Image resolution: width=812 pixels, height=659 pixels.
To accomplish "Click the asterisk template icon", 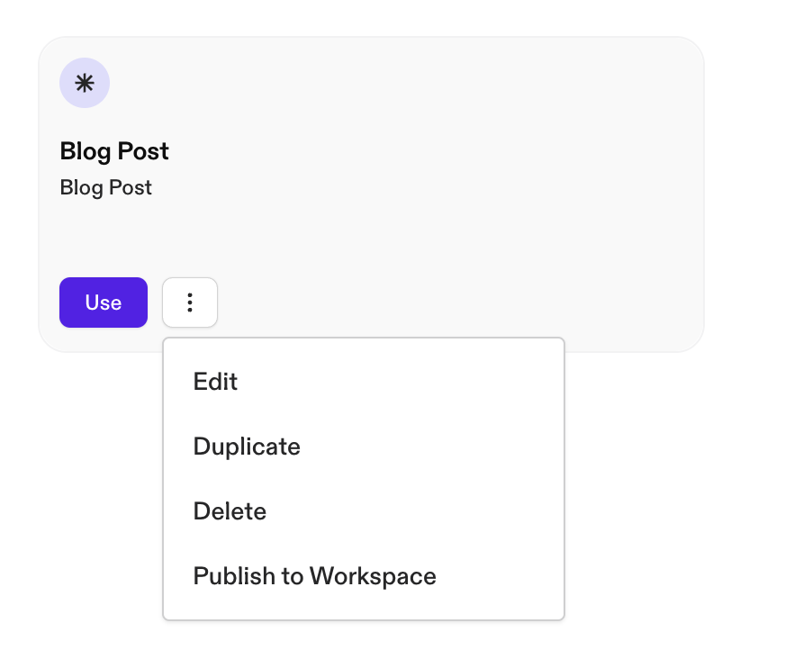I will [85, 83].
